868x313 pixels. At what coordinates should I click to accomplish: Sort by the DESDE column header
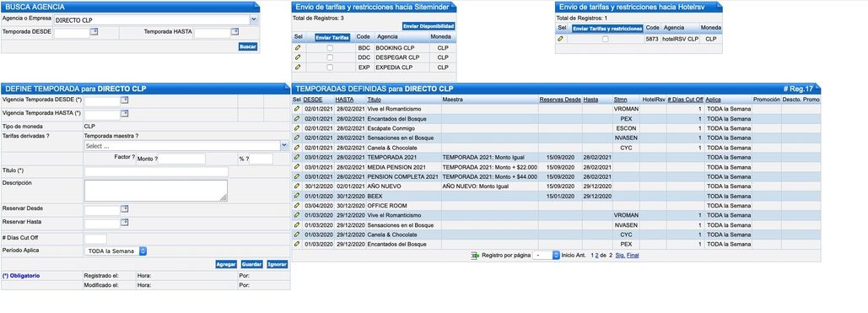click(x=313, y=100)
